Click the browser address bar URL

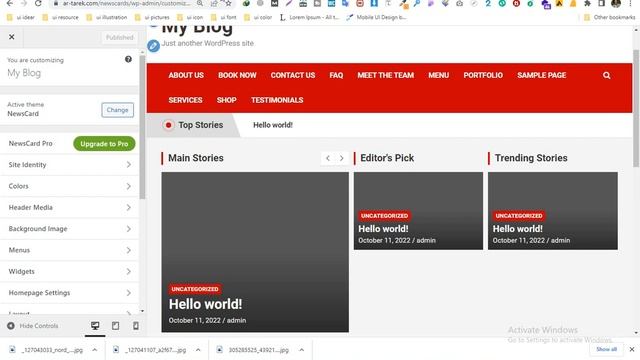point(127,3)
